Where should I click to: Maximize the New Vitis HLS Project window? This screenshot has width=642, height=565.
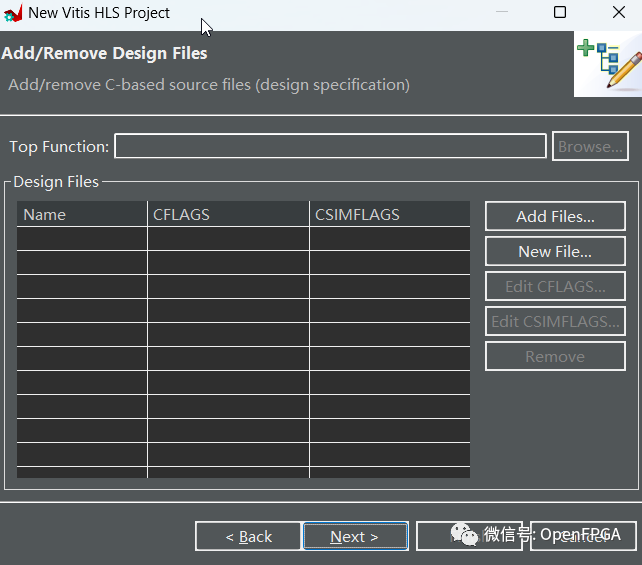tap(560, 12)
